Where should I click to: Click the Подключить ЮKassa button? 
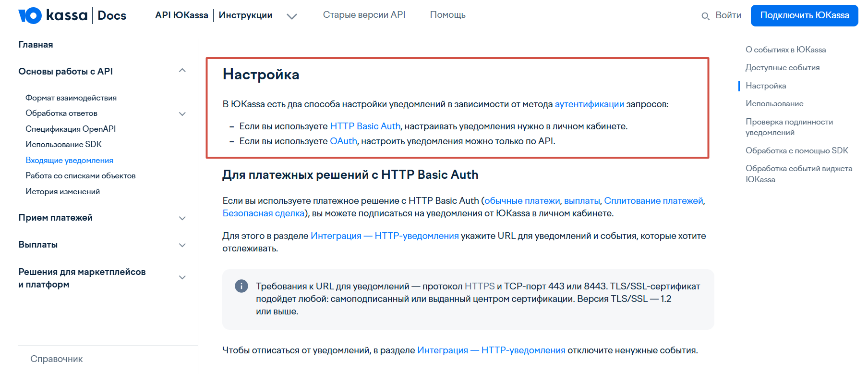(805, 15)
